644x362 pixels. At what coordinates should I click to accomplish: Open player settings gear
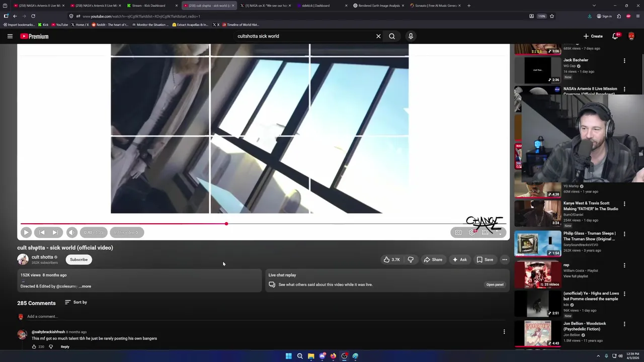tap(472, 232)
